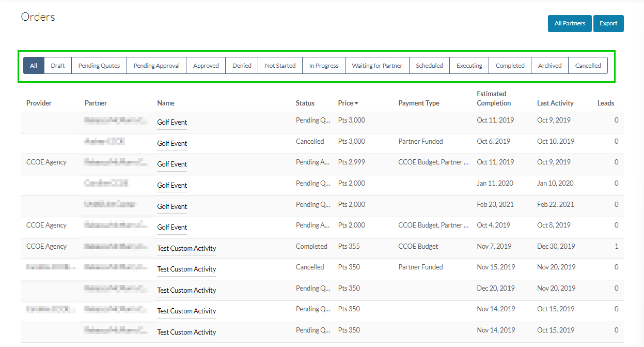
Task: Sort the table by the Status column header
Action: (305, 103)
